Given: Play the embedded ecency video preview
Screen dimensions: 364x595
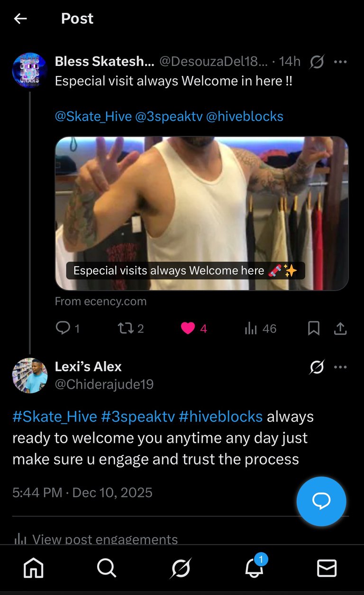Looking at the screenshot, I should [x=202, y=213].
